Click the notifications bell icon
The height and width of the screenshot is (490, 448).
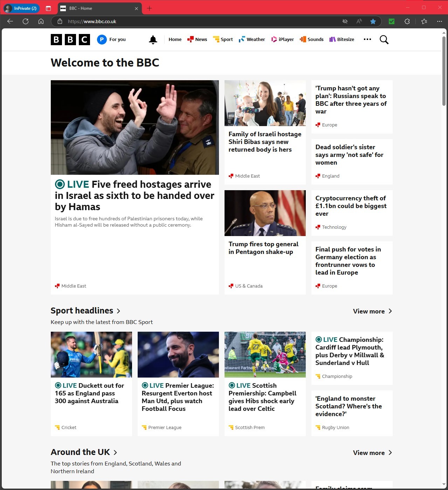tap(153, 40)
